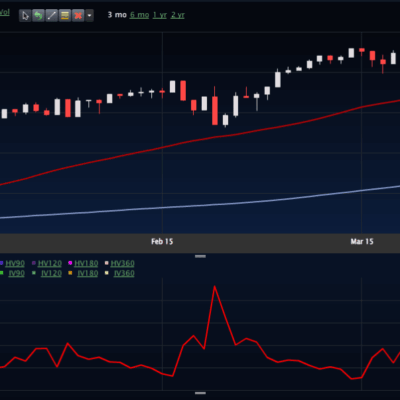Toggle the HV180 series
This screenshot has width=400, height=400.
click(86, 263)
